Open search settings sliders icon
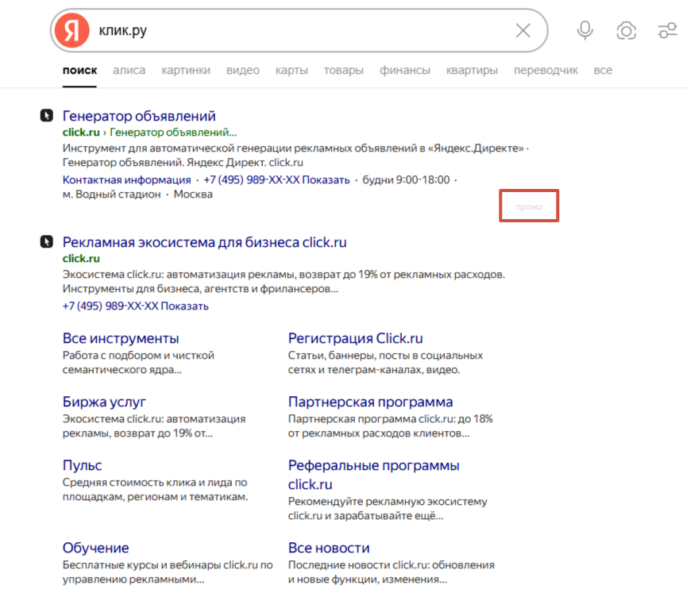The width and height of the screenshot is (687, 616). (x=667, y=31)
